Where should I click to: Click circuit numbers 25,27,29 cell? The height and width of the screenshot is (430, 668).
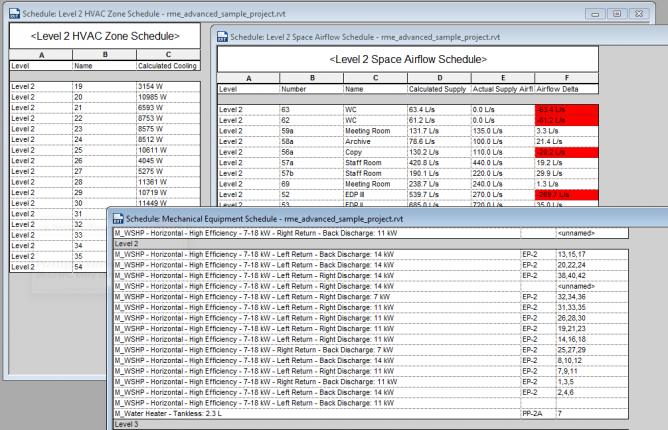click(592, 350)
